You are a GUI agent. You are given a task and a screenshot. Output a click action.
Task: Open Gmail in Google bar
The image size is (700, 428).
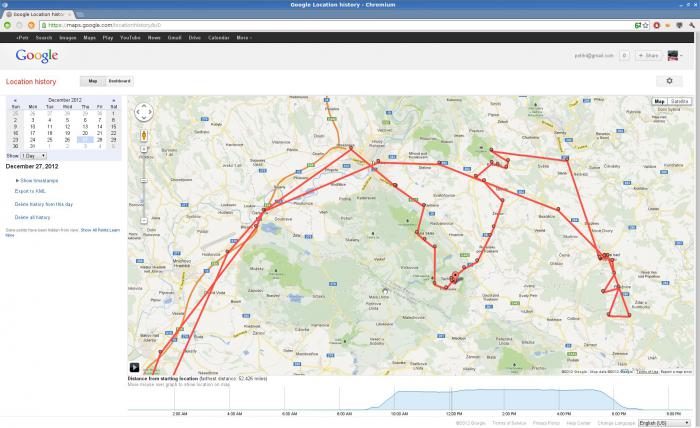(175, 38)
